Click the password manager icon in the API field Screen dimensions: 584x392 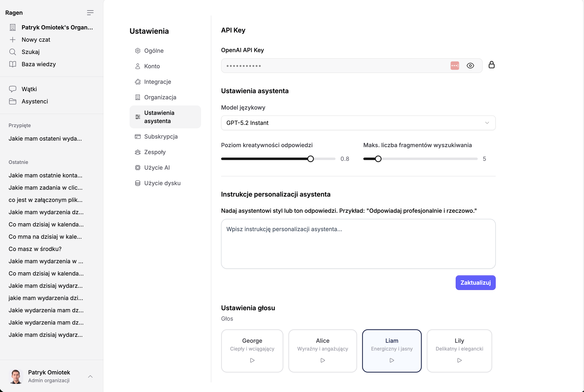[455, 65]
